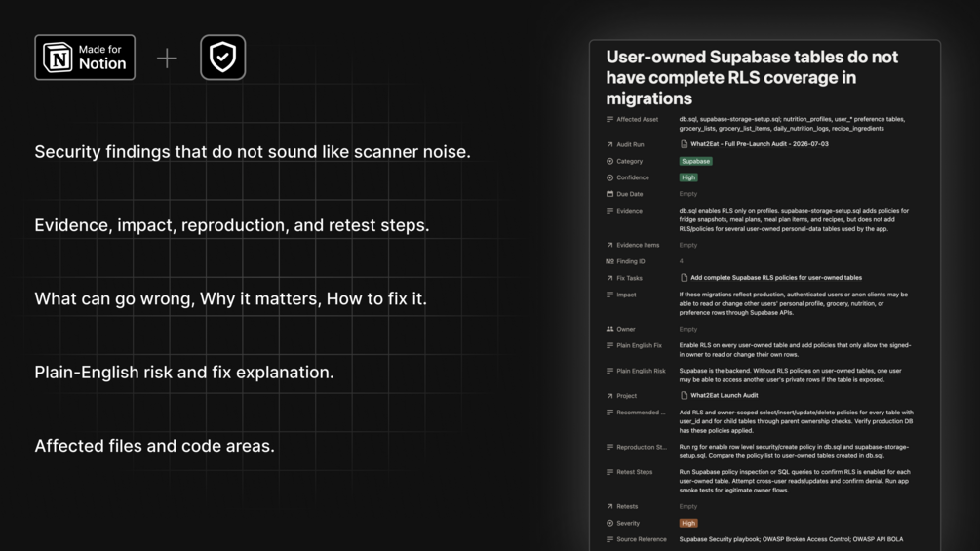
Task: Click Source Reference value 'Supabase Security playbook'
Action: tap(791, 539)
